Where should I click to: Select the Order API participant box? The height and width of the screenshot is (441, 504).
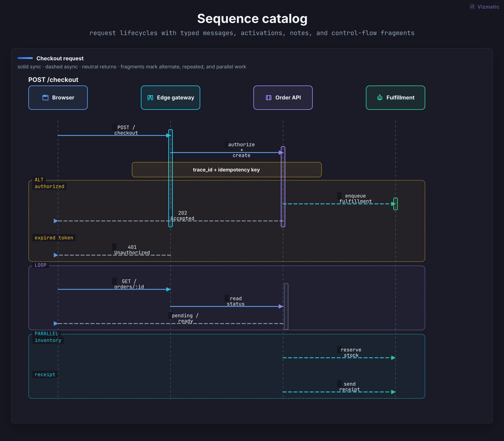coord(283,98)
